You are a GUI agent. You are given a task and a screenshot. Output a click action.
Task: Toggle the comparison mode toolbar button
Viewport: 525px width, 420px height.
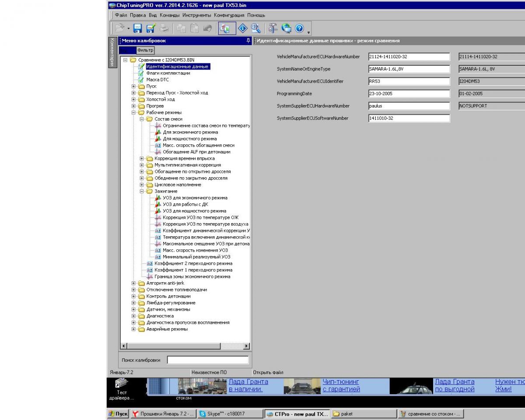click(x=227, y=28)
